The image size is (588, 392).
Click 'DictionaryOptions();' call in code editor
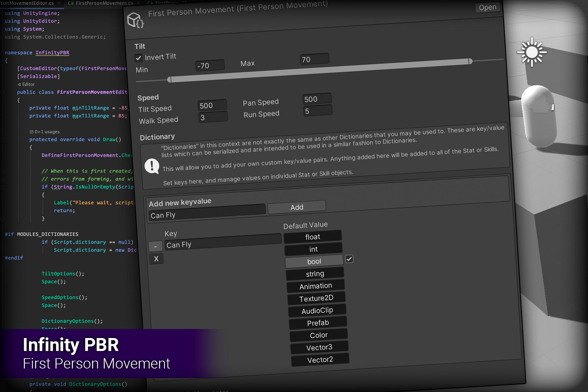click(72, 321)
